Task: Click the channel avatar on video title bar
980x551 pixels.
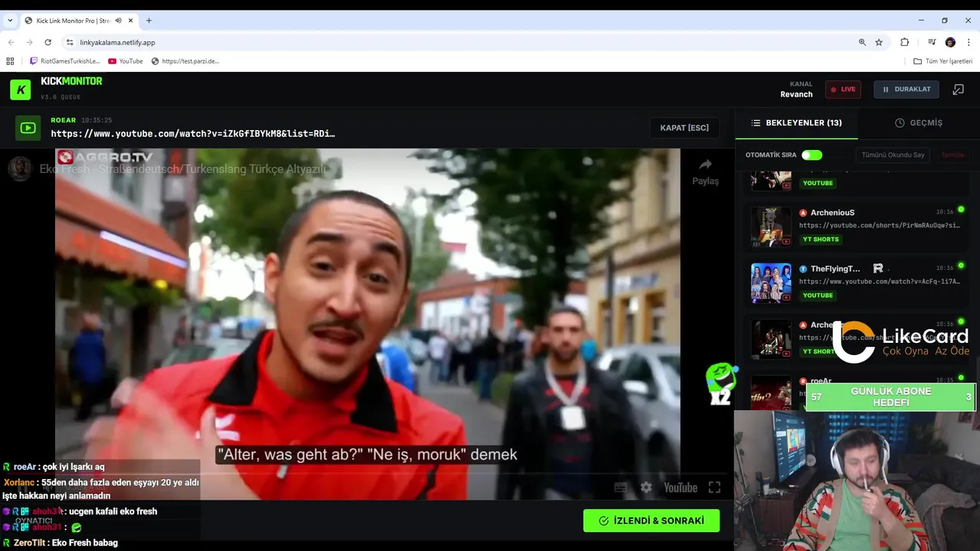Action: (x=20, y=169)
